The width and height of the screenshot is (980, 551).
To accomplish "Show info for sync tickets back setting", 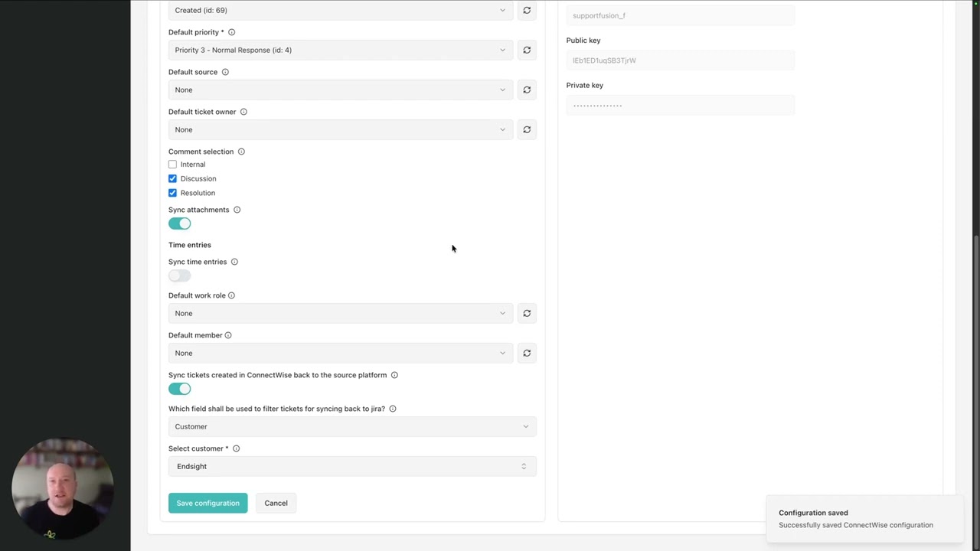I will [x=394, y=375].
